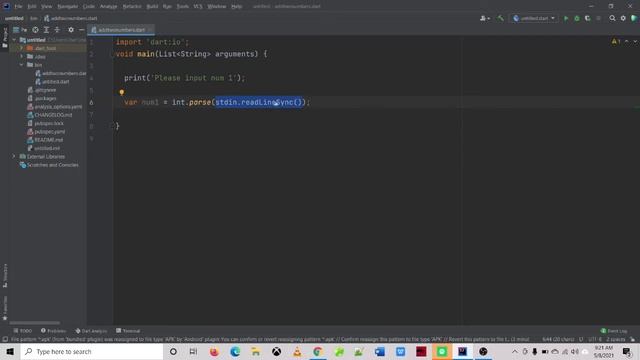Open the Project view selector dropdown

tap(20, 30)
